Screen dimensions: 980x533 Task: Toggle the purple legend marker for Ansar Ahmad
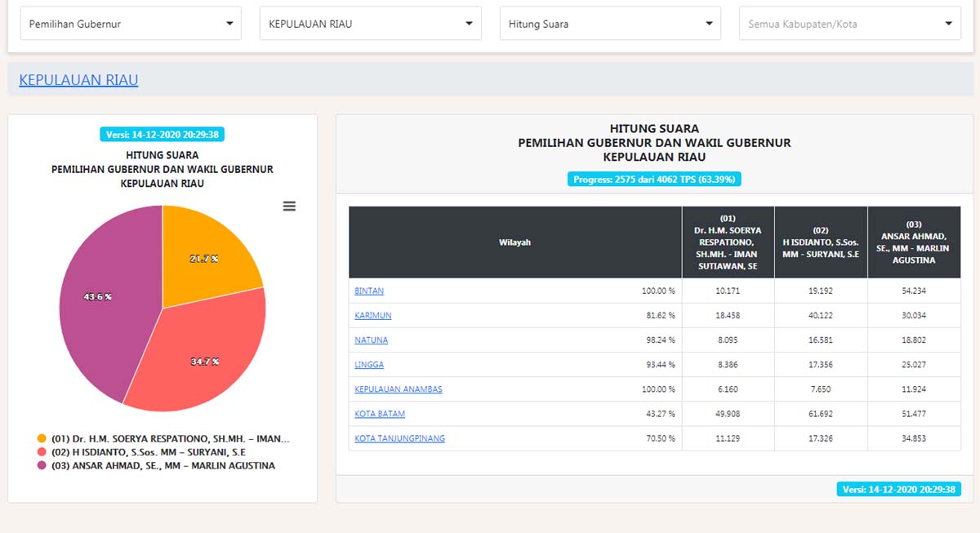click(x=42, y=466)
